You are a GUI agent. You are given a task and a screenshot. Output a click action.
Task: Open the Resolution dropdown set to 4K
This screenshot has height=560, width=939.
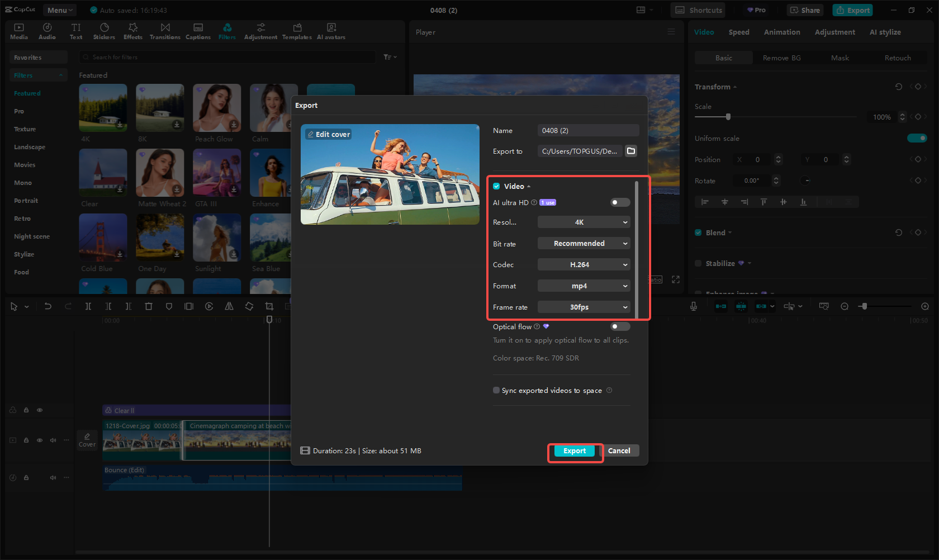[x=584, y=222]
